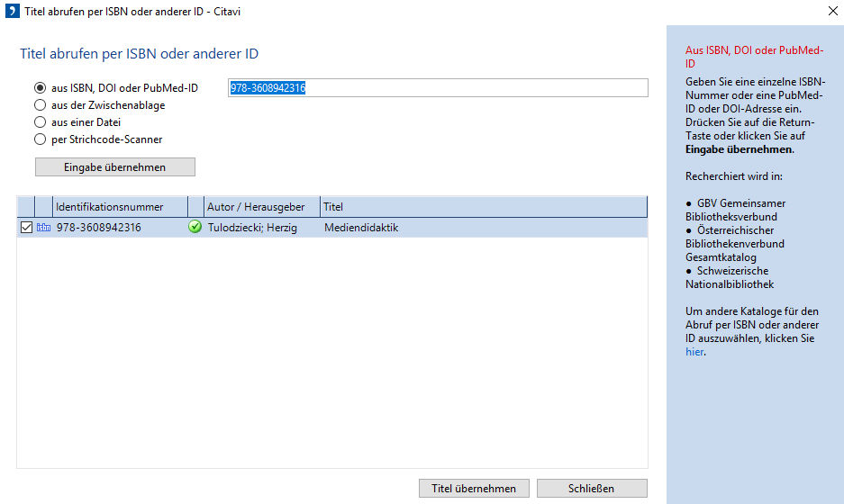This screenshot has height=504, width=844.
Task: Click the Citavi logo in title bar
Action: (13, 11)
